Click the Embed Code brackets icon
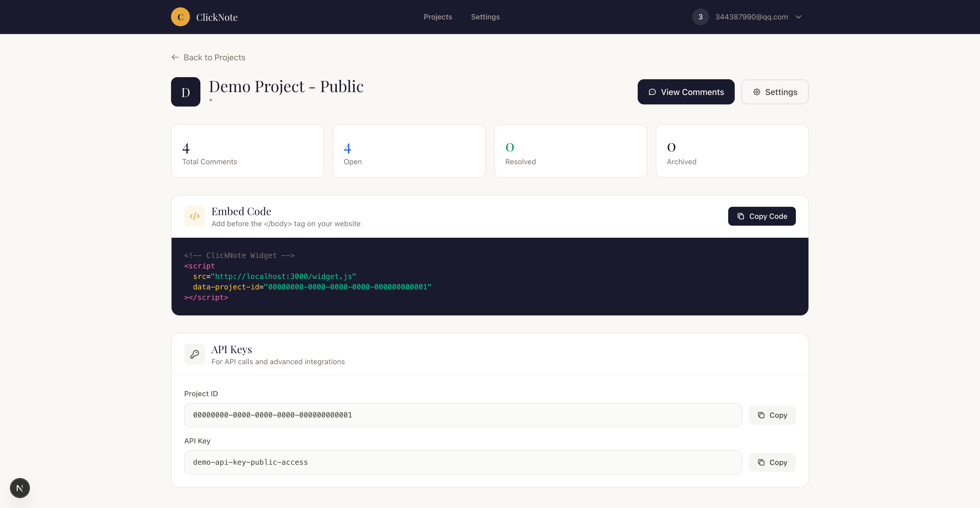This screenshot has height=508, width=980. click(x=194, y=216)
